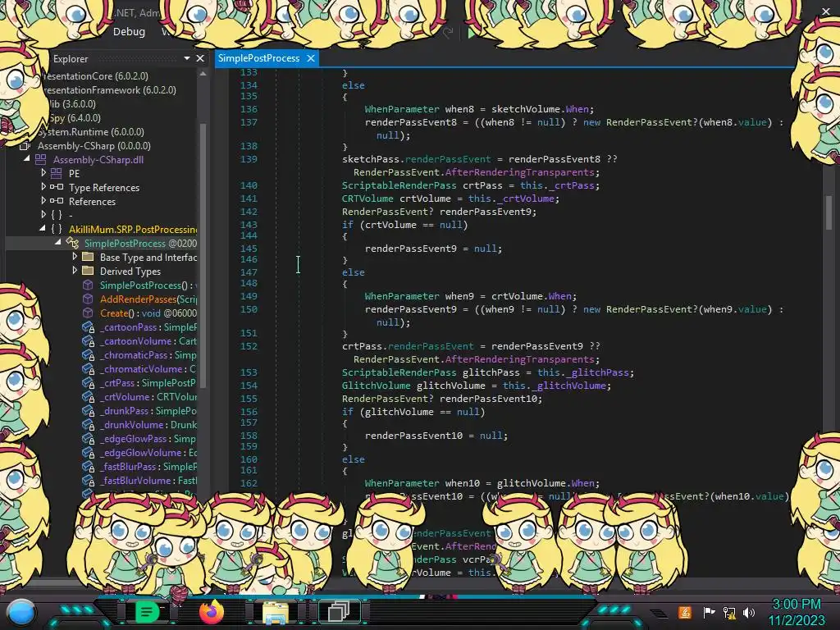Click the Base Type folder icon
840x630 pixels.
tap(88, 257)
